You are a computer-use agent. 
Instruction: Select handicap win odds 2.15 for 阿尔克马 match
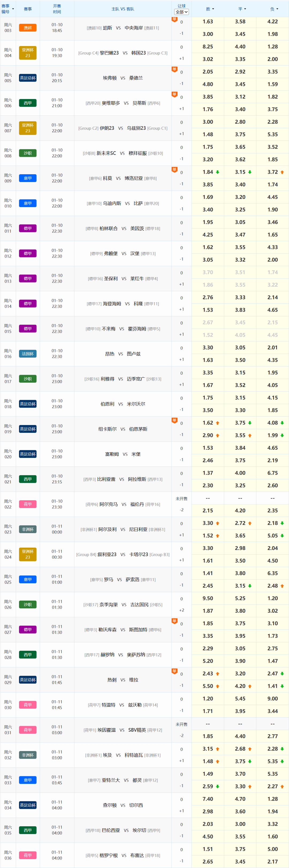pyautogui.click(x=208, y=510)
